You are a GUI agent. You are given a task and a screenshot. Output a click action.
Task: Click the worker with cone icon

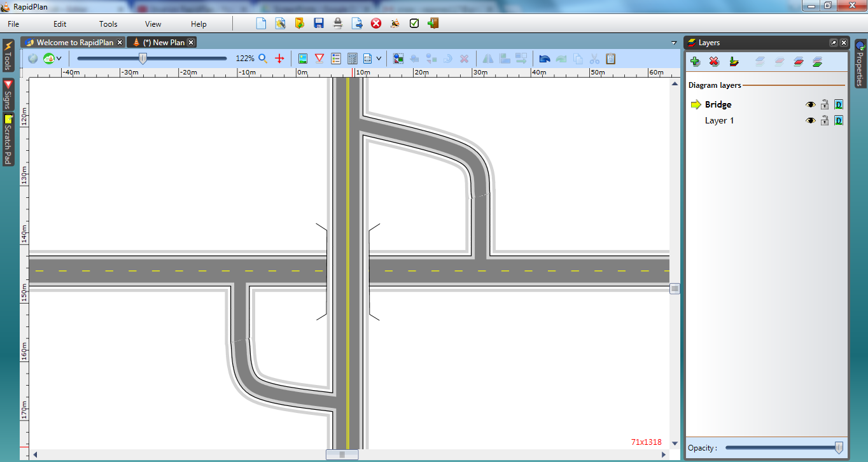pyautogui.click(x=395, y=24)
